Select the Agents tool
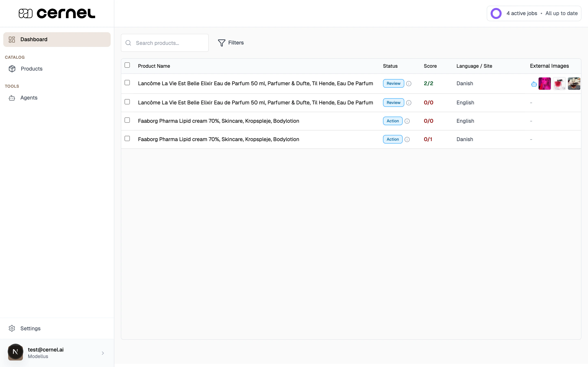The width and height of the screenshot is (588, 367). [x=29, y=98]
